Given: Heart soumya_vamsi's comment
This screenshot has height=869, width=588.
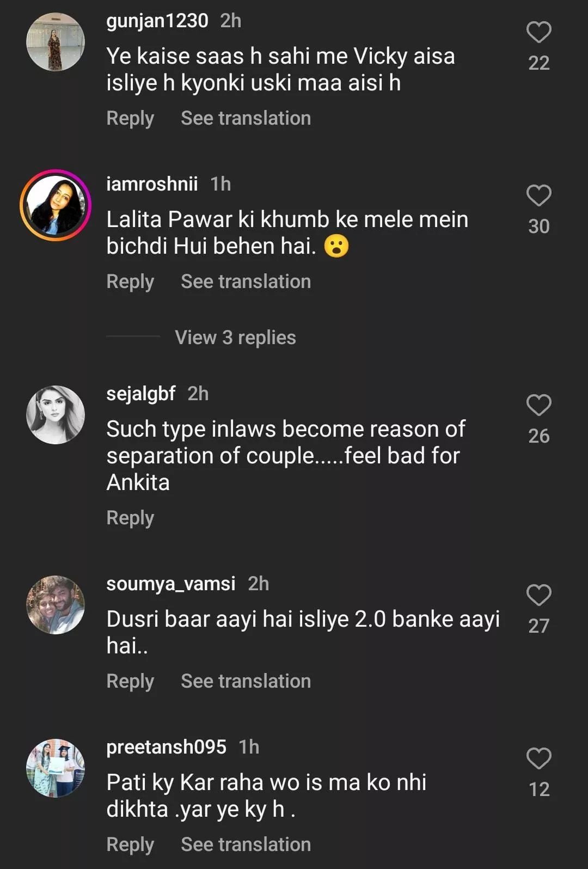Looking at the screenshot, I should [x=538, y=595].
